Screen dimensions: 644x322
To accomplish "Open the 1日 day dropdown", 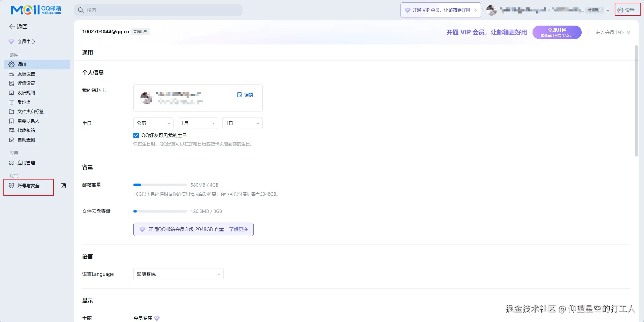I will (x=243, y=123).
